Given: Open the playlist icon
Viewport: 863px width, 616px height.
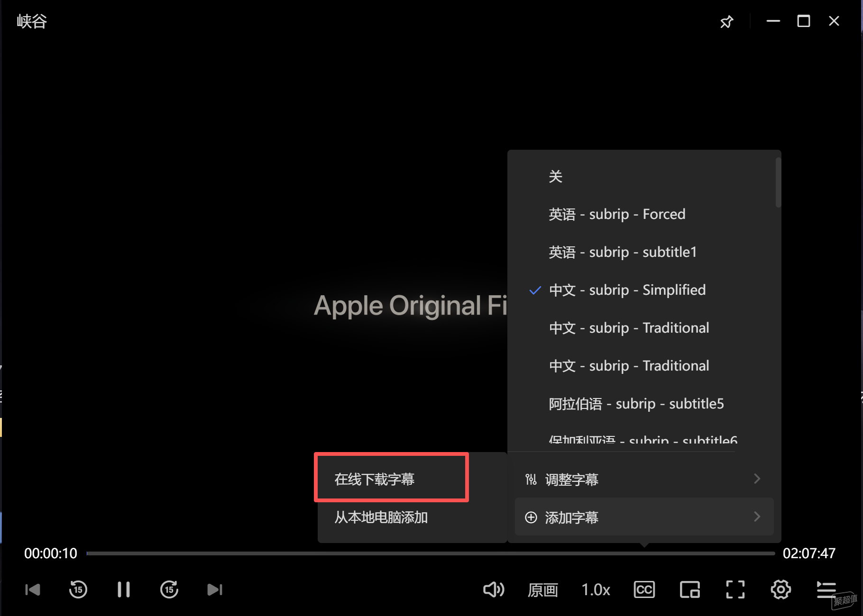Looking at the screenshot, I should tap(826, 589).
